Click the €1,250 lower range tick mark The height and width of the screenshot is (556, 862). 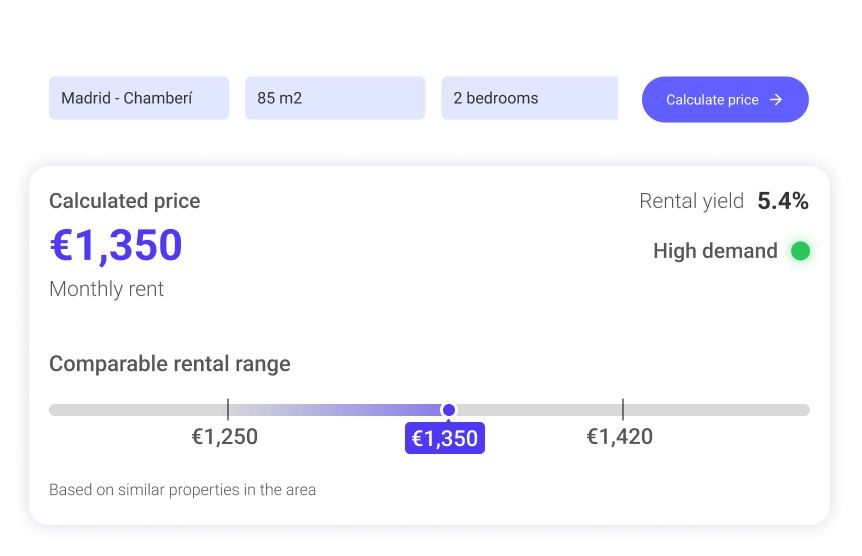[228, 409]
